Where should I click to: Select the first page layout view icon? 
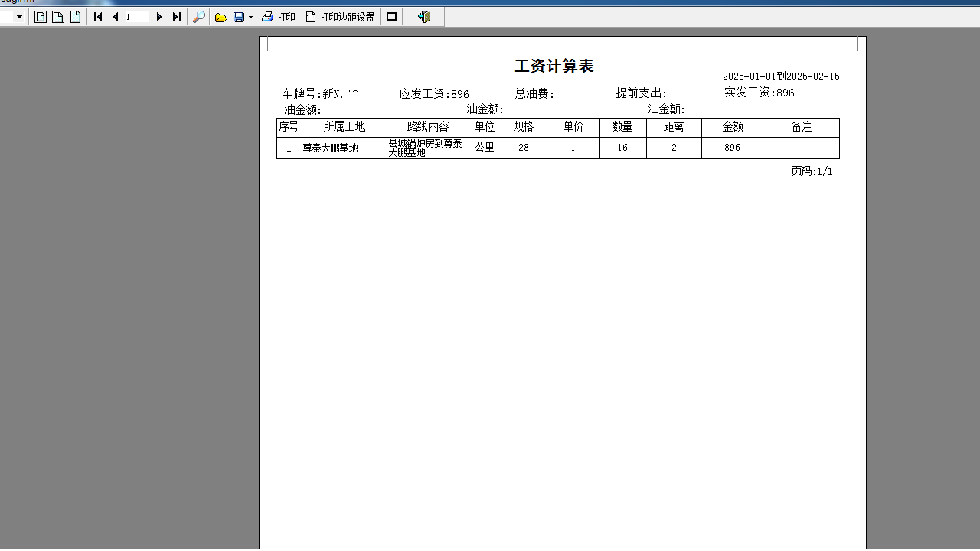[41, 17]
